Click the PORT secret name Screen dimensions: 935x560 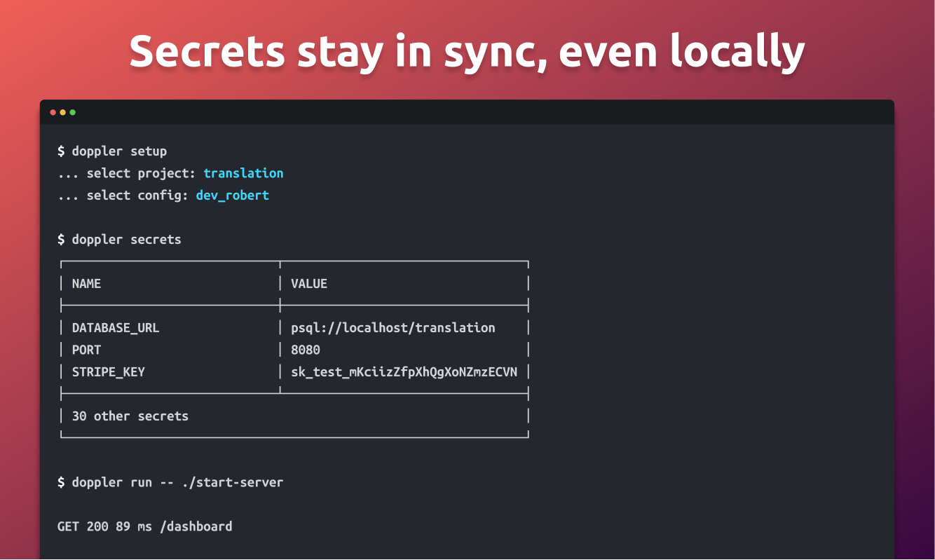pos(86,350)
